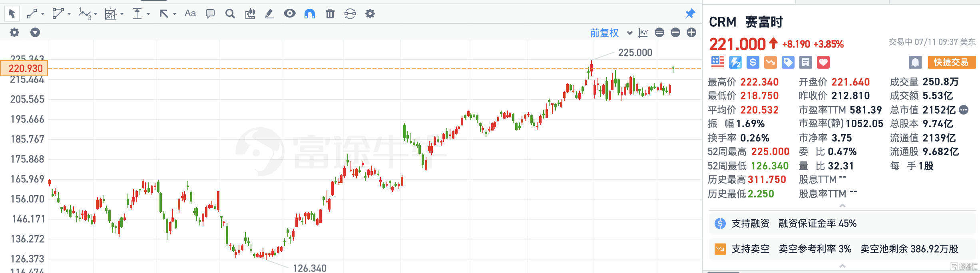980x273 pixels.
Task: Delete drawings with the trash icon
Action: [x=330, y=14]
